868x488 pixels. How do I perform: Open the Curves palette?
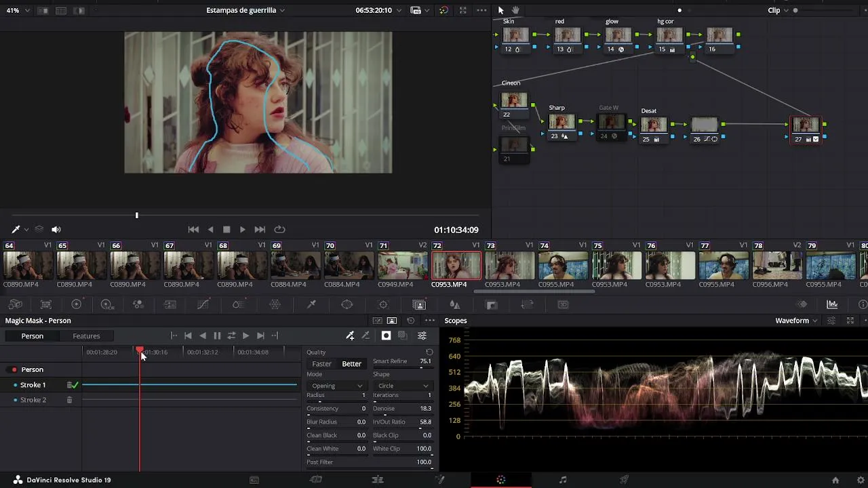203,305
